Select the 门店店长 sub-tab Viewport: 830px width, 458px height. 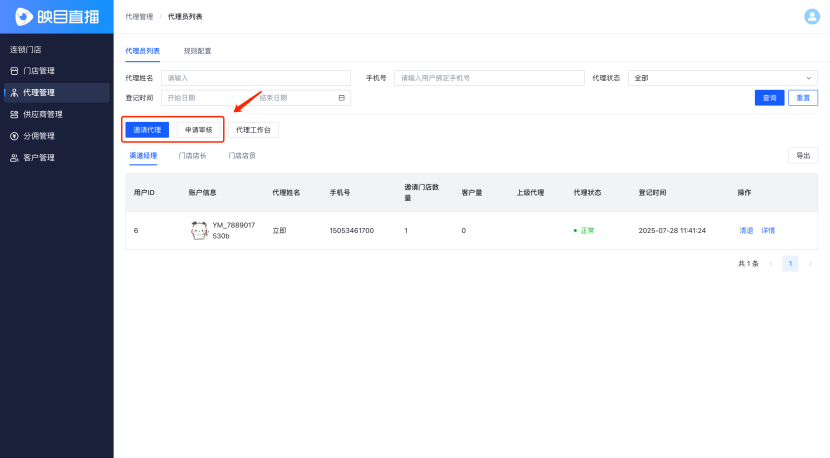pos(192,156)
